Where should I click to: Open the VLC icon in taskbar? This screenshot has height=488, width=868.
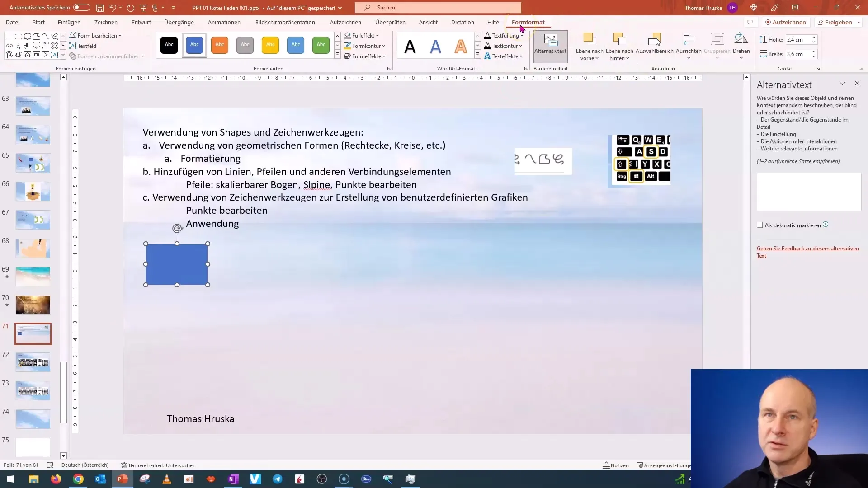coord(167,479)
